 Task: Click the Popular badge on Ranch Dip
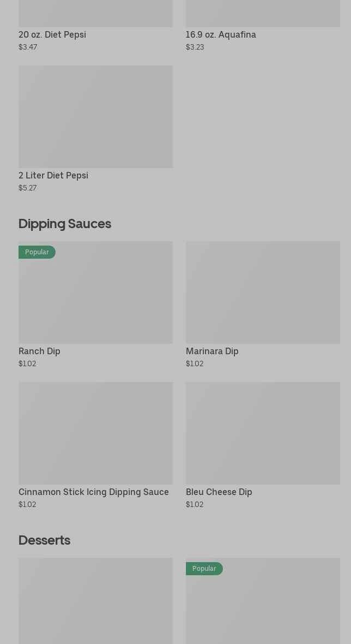click(37, 252)
